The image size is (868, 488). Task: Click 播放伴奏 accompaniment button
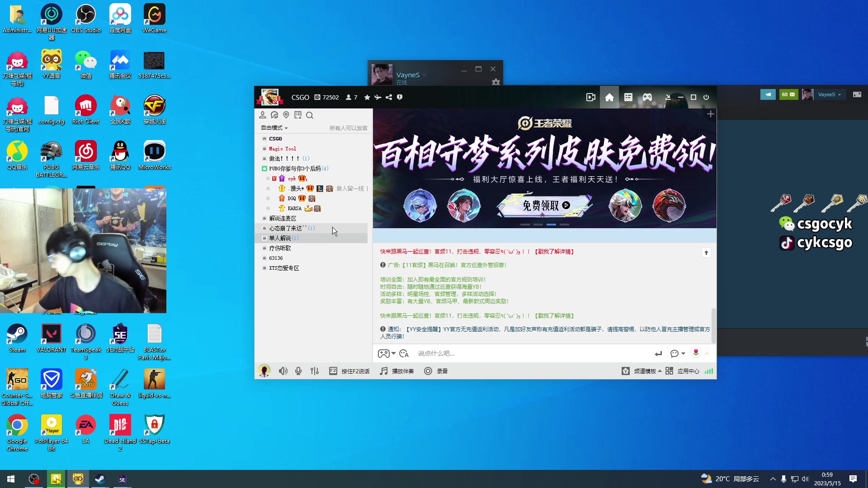[397, 371]
